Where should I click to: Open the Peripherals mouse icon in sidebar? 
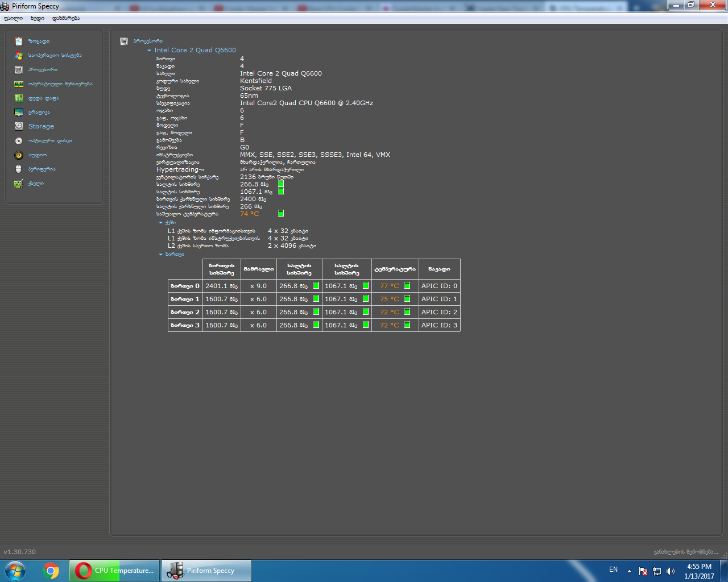[x=19, y=169]
